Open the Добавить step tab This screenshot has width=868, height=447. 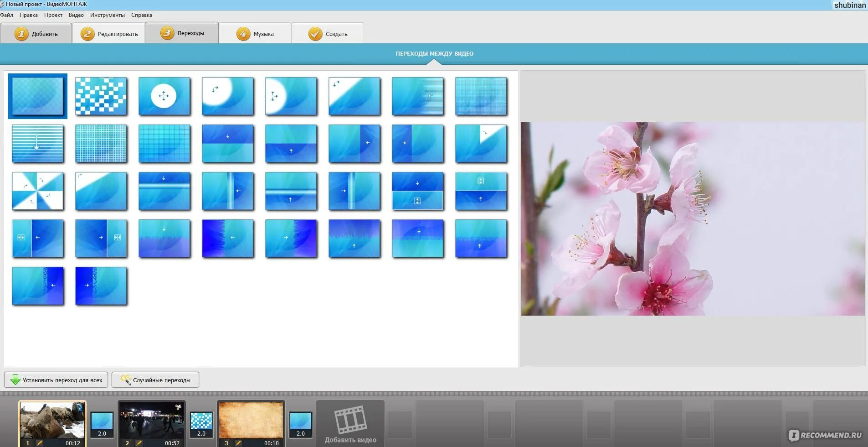[36, 34]
